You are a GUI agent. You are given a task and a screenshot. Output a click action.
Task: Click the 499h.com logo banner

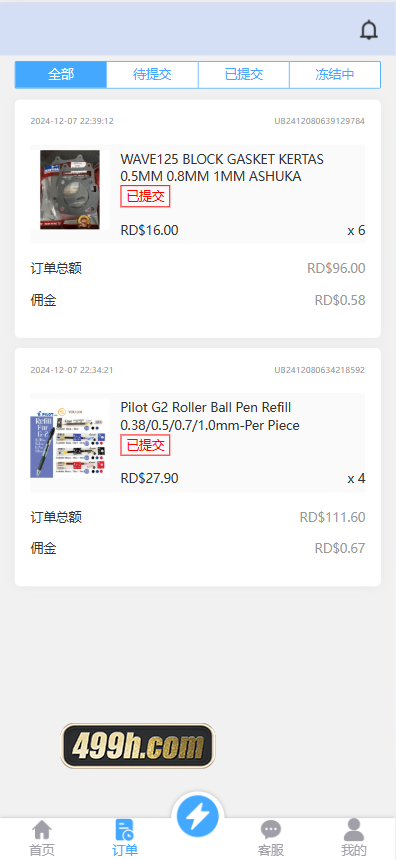(138, 746)
